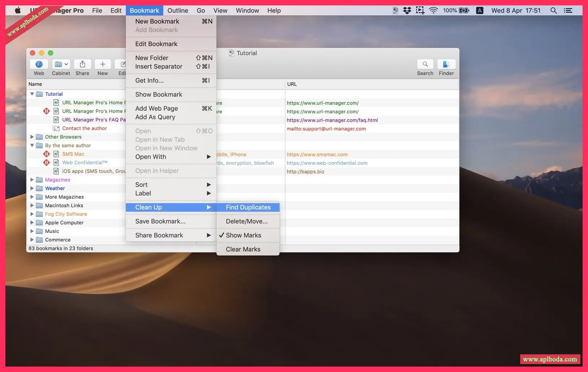The image size is (588, 372).
Task: Choose New Bookmark menu item
Action: coord(171,21)
